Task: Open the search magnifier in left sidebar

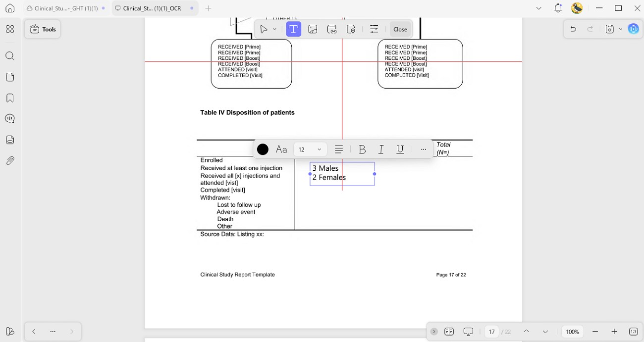Action: point(10,56)
